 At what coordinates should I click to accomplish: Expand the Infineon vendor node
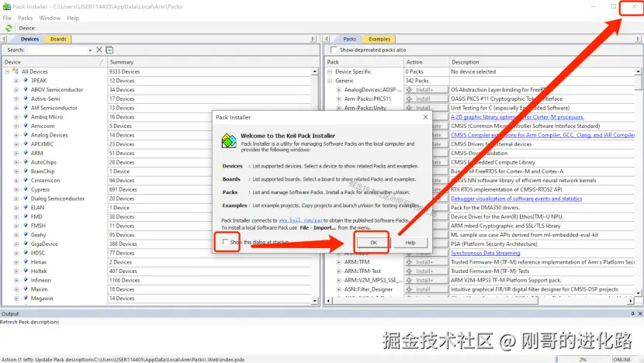tap(16, 280)
